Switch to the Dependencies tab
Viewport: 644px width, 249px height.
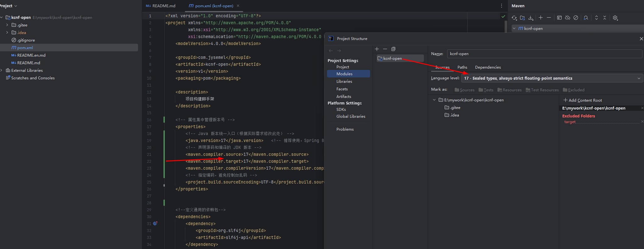[488, 67]
